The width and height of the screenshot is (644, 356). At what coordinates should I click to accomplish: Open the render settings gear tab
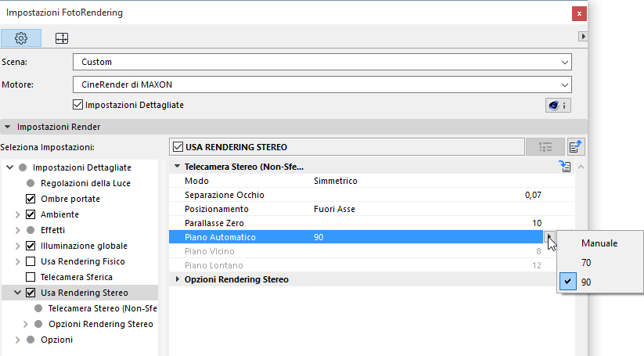click(21, 38)
